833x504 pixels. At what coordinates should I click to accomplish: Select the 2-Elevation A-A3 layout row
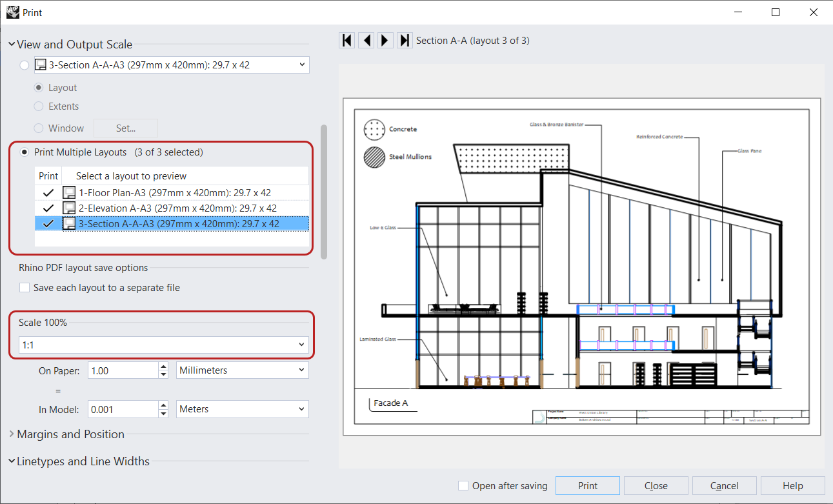(x=174, y=208)
